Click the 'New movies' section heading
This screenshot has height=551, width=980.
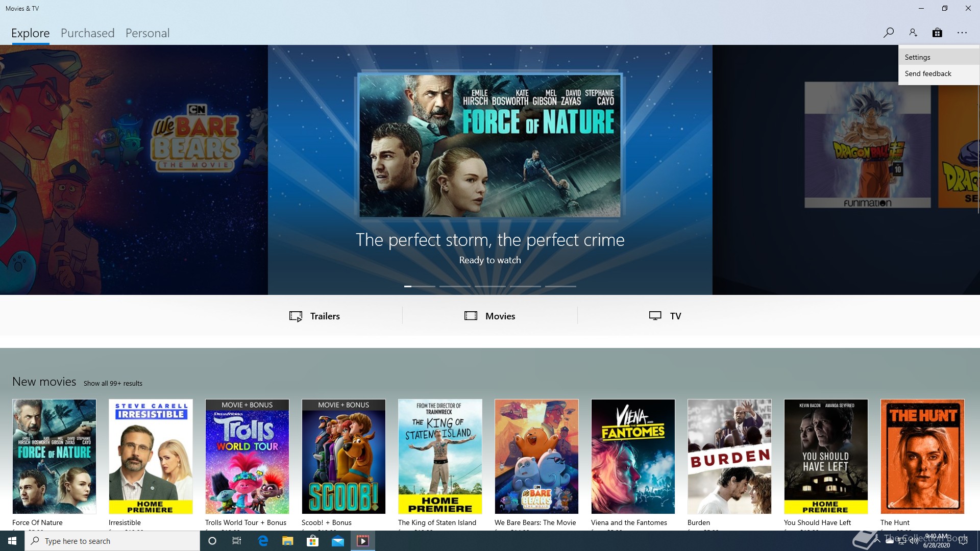[44, 382]
